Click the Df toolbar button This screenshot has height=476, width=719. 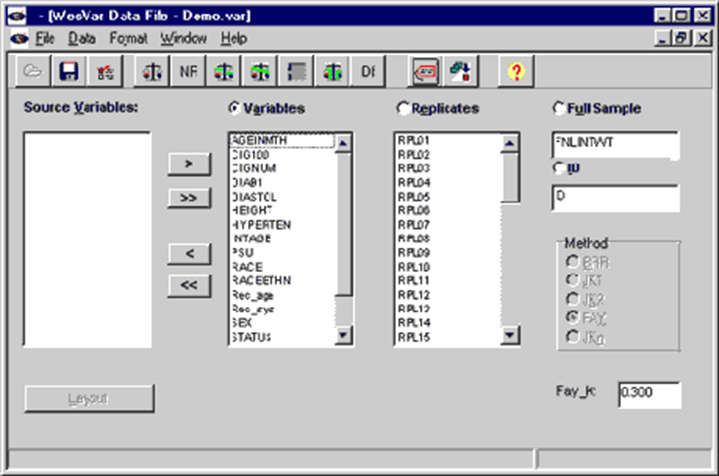[368, 71]
